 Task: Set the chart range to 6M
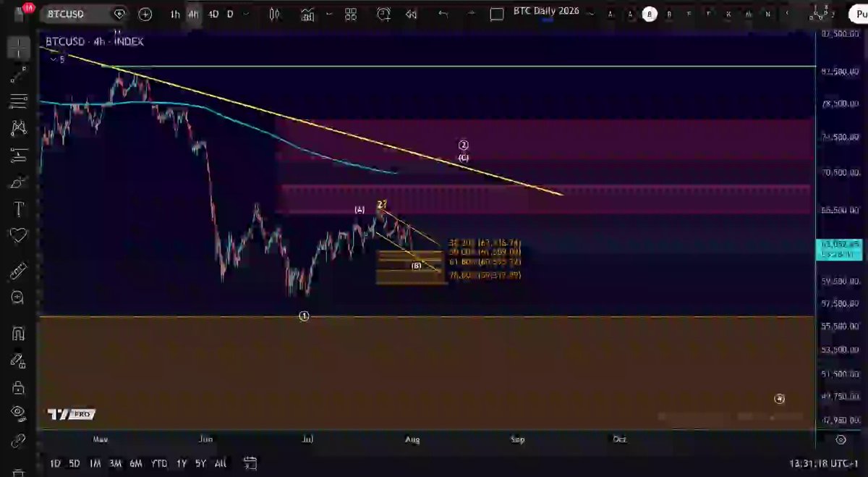tap(135, 463)
